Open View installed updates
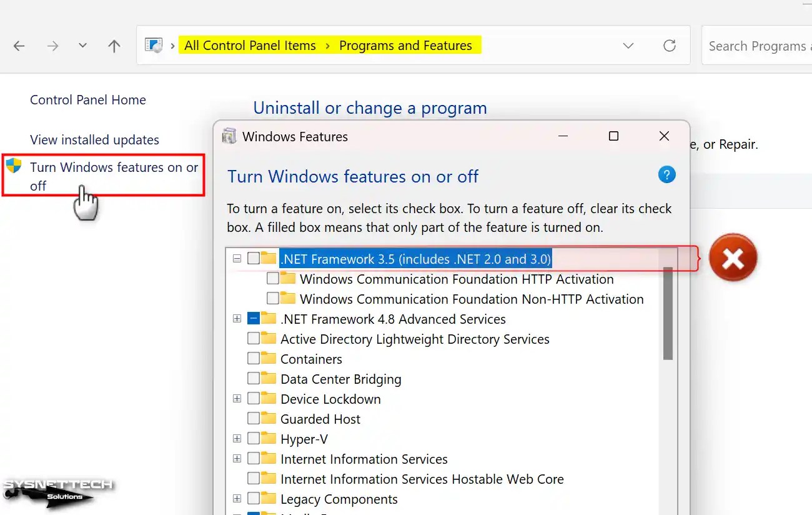812x515 pixels. pos(94,140)
